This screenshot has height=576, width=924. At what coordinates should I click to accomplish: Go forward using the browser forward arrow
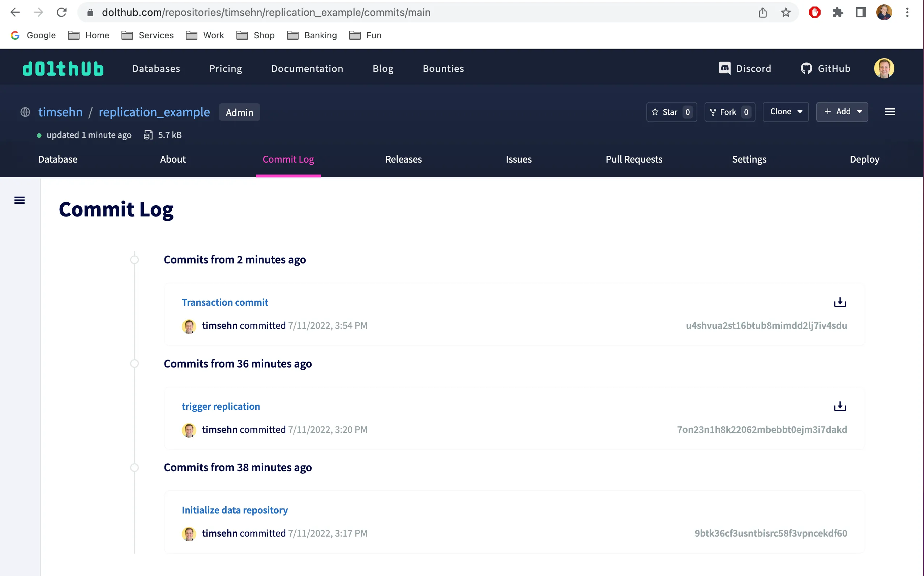tap(38, 12)
